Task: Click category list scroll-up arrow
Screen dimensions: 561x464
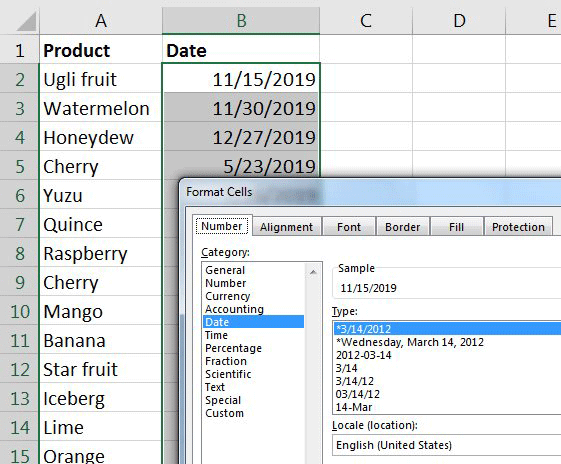Action: [x=313, y=272]
